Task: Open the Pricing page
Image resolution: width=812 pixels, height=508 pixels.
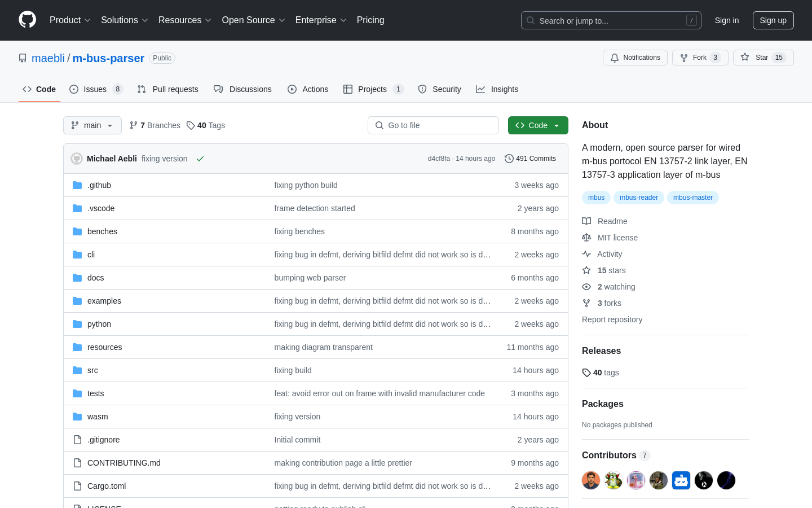Action: 370,20
